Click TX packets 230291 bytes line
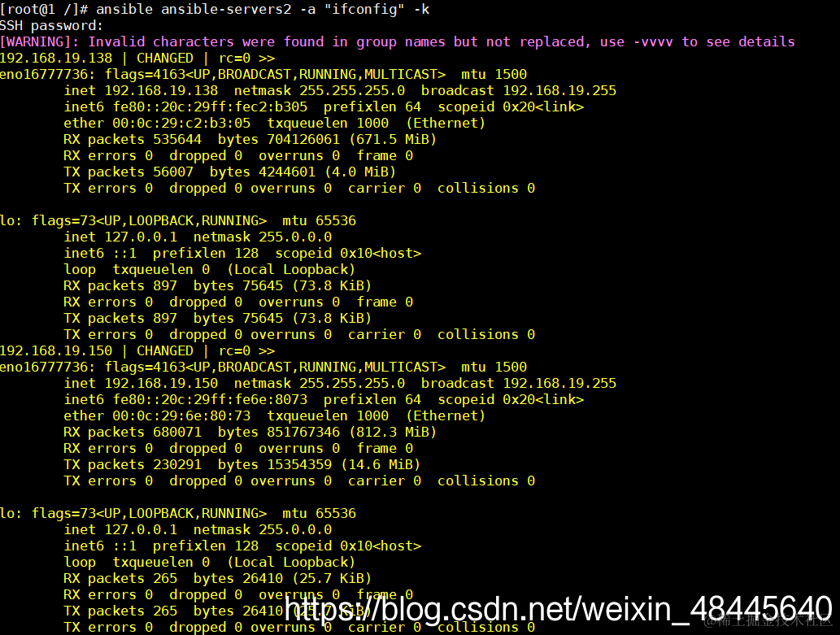The height and width of the screenshot is (635, 840). coord(242,464)
